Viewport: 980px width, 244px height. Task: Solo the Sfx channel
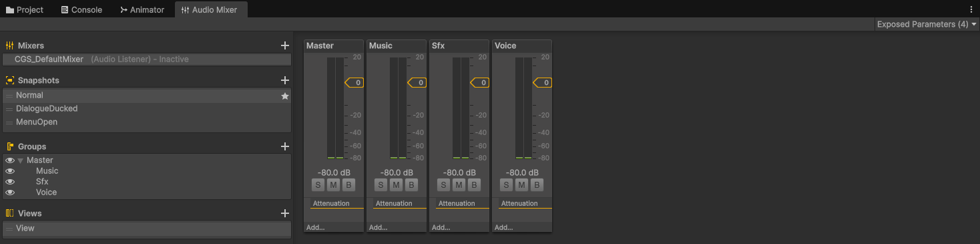point(443,185)
